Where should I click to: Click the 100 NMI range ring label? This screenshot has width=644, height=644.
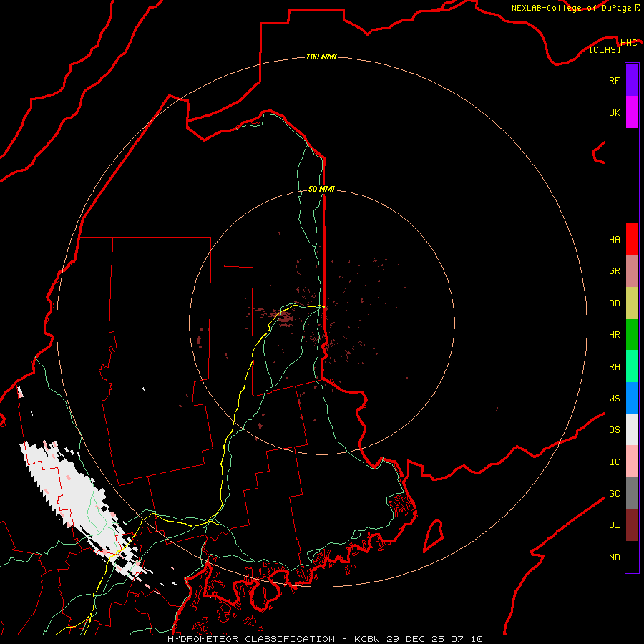(x=321, y=57)
